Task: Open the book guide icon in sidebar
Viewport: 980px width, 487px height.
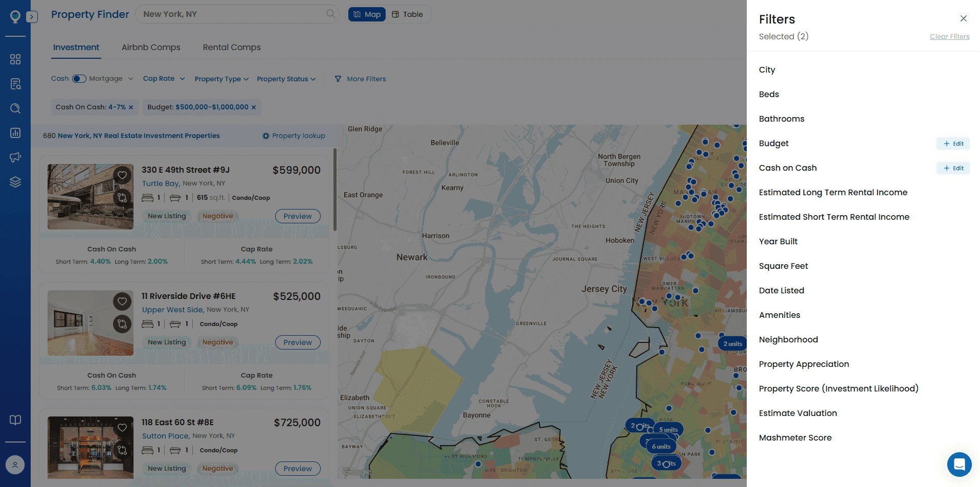Action: (x=15, y=420)
